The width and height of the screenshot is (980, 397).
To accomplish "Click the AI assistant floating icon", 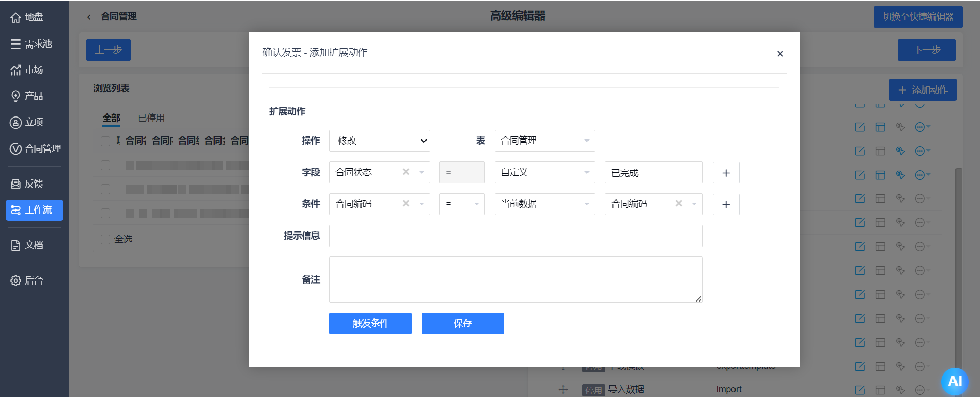I will click(954, 381).
